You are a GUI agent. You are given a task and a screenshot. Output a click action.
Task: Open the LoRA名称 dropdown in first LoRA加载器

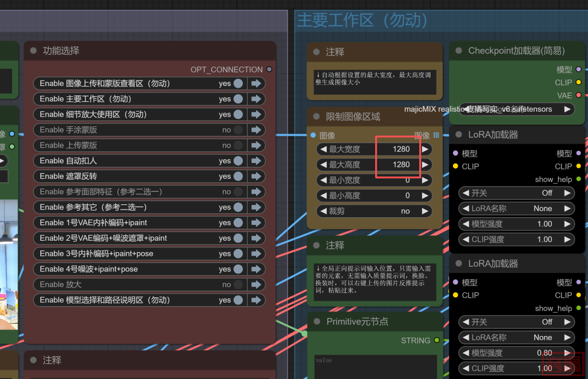[516, 209]
